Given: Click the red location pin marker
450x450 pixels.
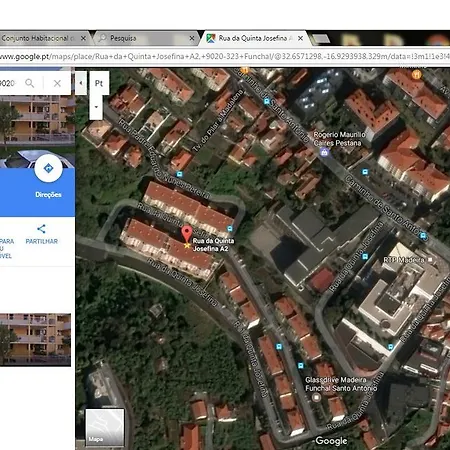Looking at the screenshot, I should click(x=187, y=234).
